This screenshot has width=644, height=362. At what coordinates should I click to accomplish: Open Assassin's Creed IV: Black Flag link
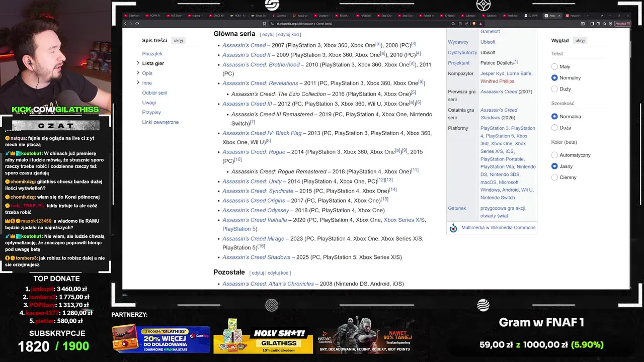tap(262, 133)
